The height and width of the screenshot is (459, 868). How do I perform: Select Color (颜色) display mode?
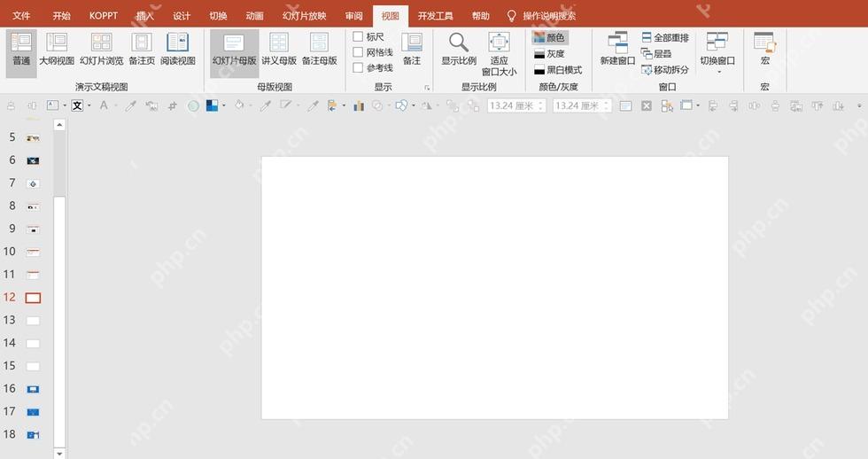(550, 37)
